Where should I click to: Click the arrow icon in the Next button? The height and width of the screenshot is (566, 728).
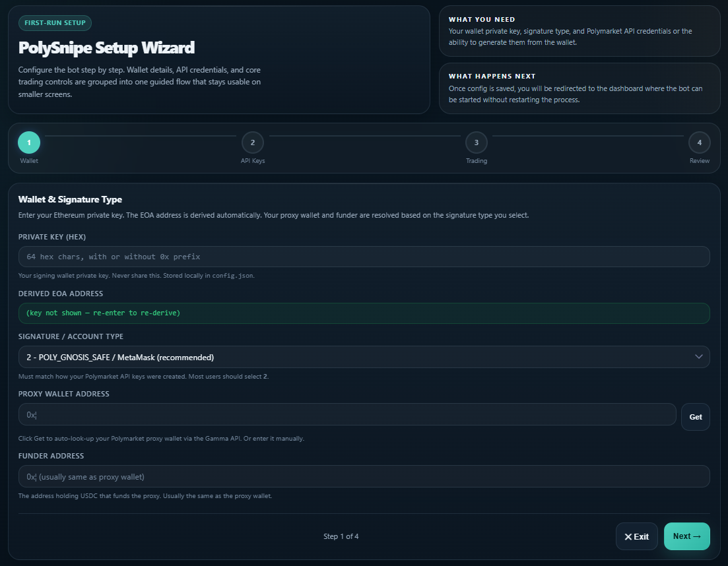pyautogui.click(x=698, y=536)
